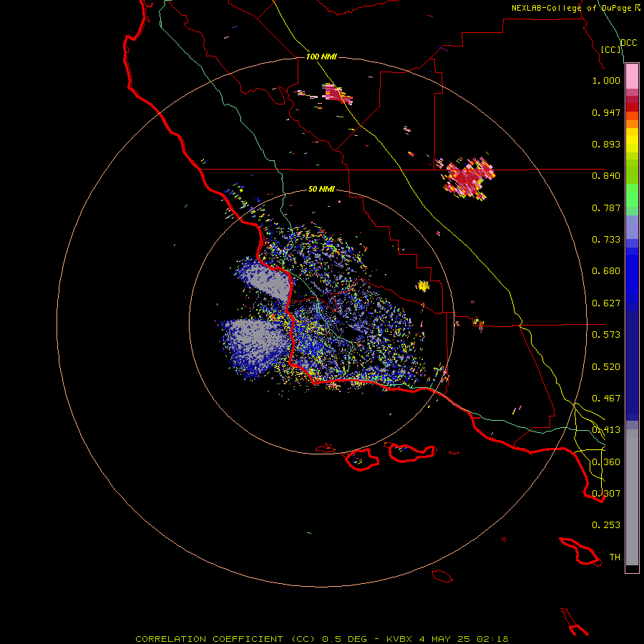Click the DCC legend heading

pos(629,43)
